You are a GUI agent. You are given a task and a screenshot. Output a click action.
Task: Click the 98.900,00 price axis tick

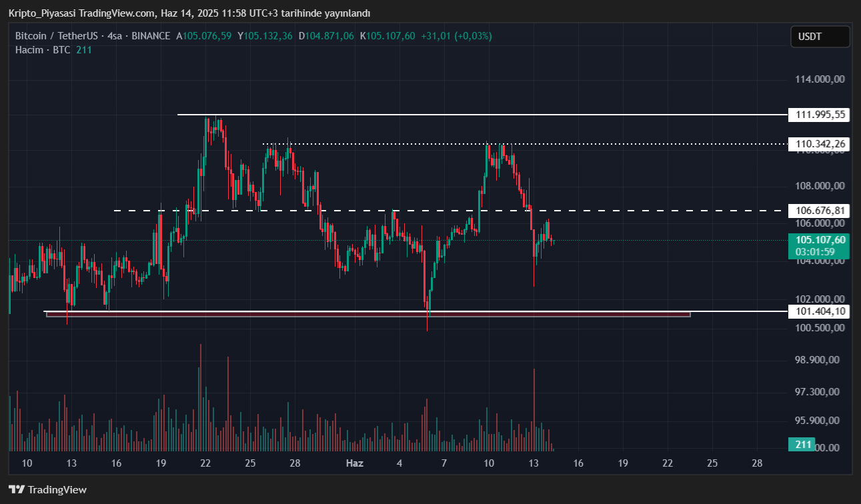(x=820, y=360)
